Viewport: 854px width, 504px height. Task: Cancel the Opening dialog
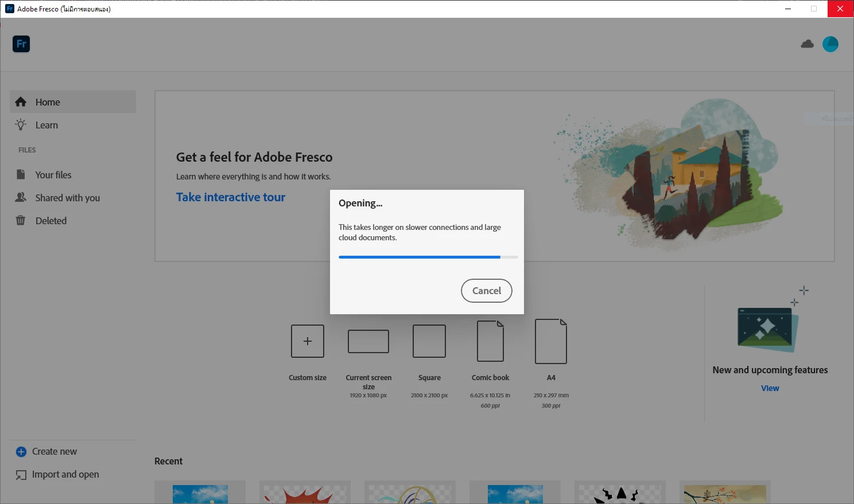coord(487,291)
